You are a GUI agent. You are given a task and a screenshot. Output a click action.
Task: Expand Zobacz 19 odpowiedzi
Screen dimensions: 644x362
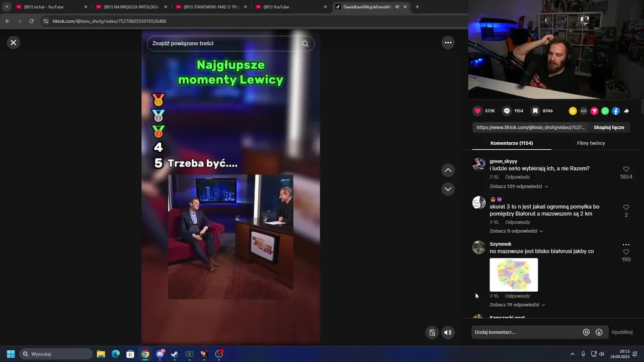click(x=517, y=305)
